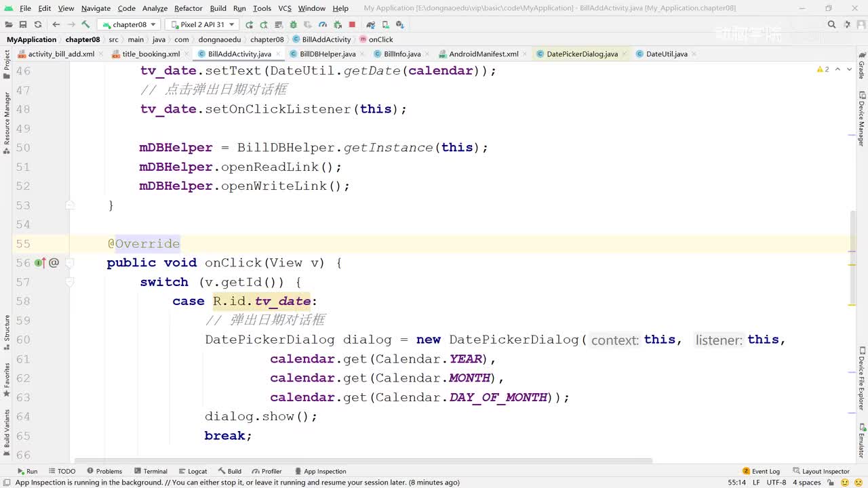The width and height of the screenshot is (868, 488).
Task: Save all files using the floppy icon
Action: pos(23,24)
